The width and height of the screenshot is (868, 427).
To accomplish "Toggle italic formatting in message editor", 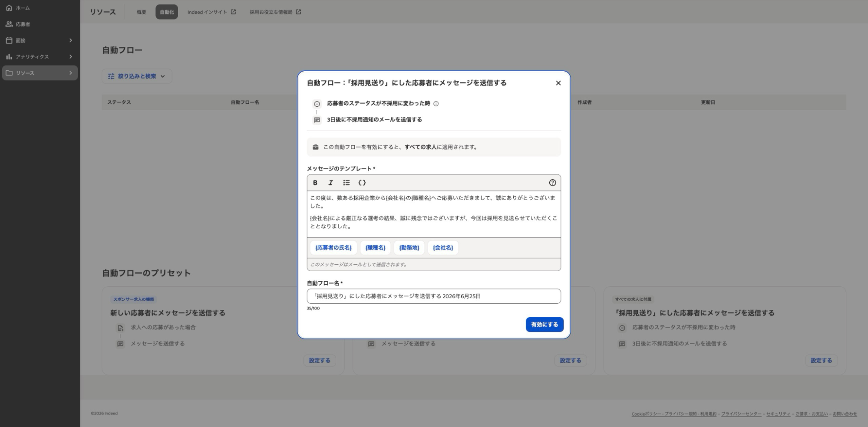I will [x=330, y=183].
